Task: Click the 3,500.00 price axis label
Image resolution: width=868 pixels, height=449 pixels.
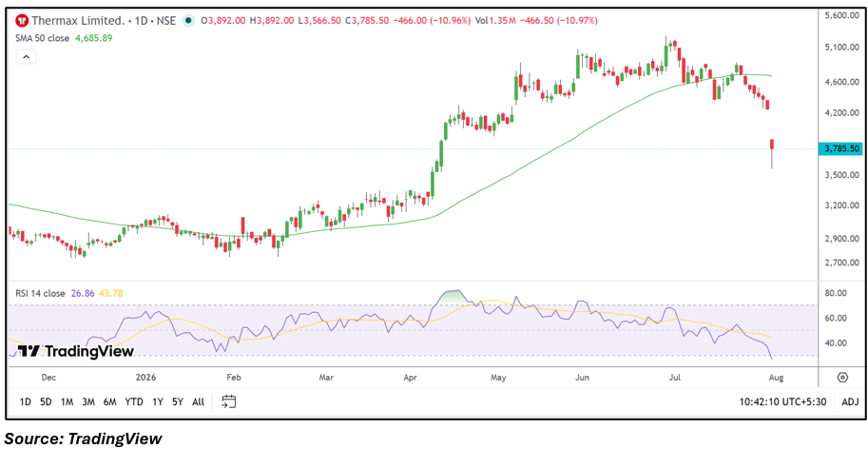Action: tap(840, 175)
